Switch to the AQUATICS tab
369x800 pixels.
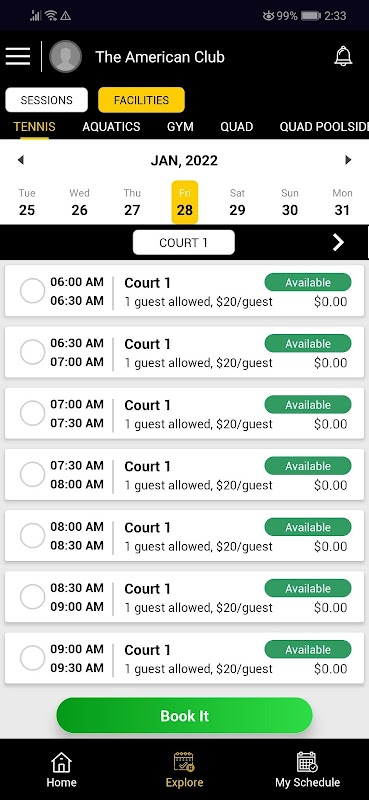tap(111, 127)
